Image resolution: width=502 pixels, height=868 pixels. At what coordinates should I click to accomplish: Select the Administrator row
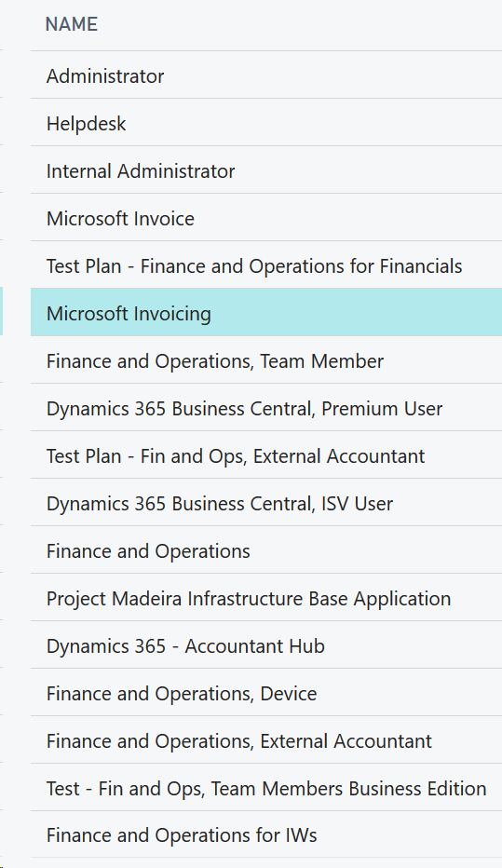266,75
